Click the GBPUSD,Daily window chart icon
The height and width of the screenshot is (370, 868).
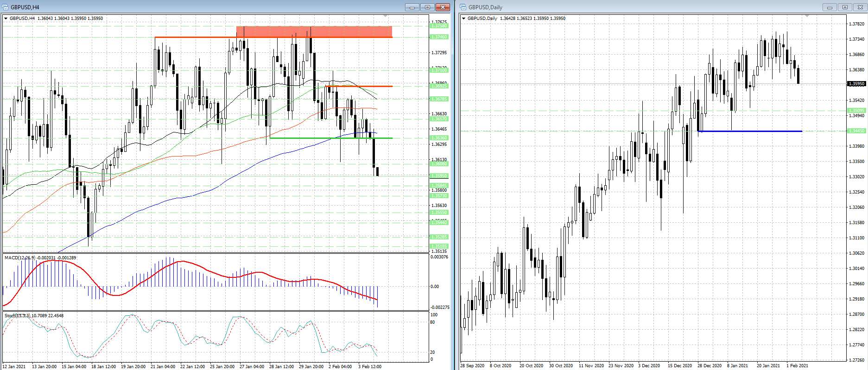[x=463, y=7]
